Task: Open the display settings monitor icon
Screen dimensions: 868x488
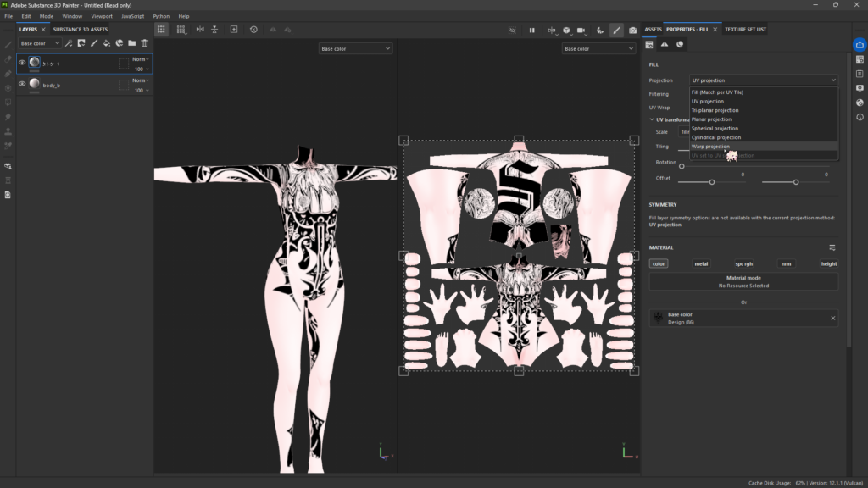Action: point(860,88)
